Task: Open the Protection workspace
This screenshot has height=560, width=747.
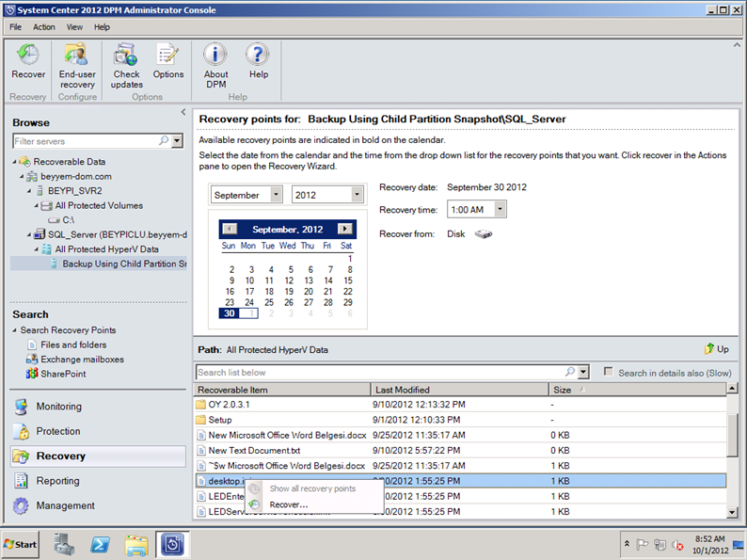Action: [58, 431]
